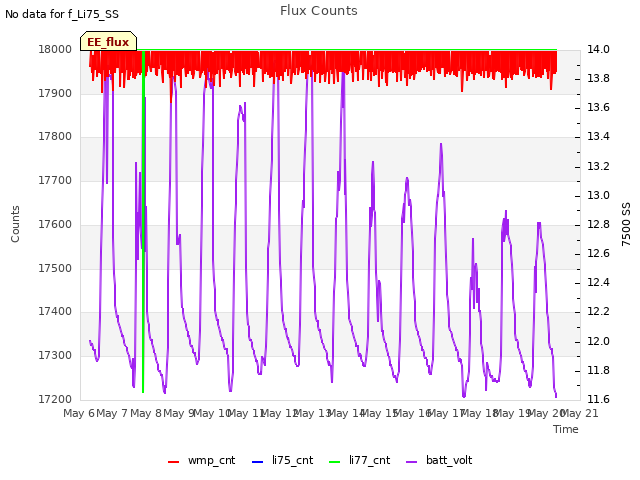Click the 12.0 right axis tick label

[x=598, y=341]
